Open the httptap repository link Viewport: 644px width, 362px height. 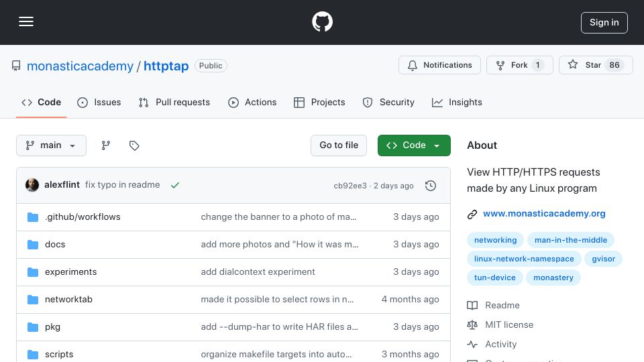166,66
